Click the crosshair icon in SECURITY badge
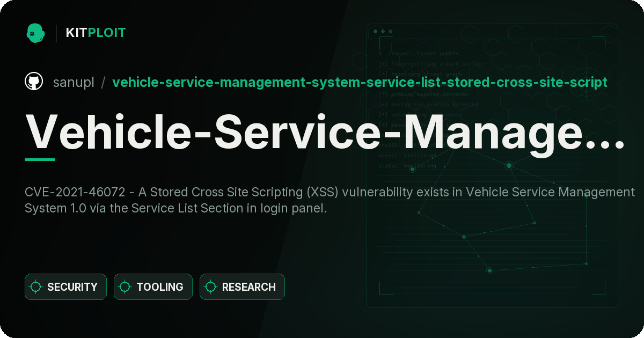The width and height of the screenshot is (644, 338). point(36,287)
